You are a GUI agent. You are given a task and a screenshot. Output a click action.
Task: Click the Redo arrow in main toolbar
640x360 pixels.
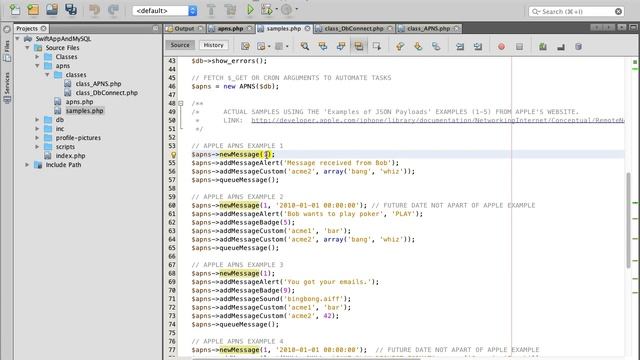tap(113, 9)
